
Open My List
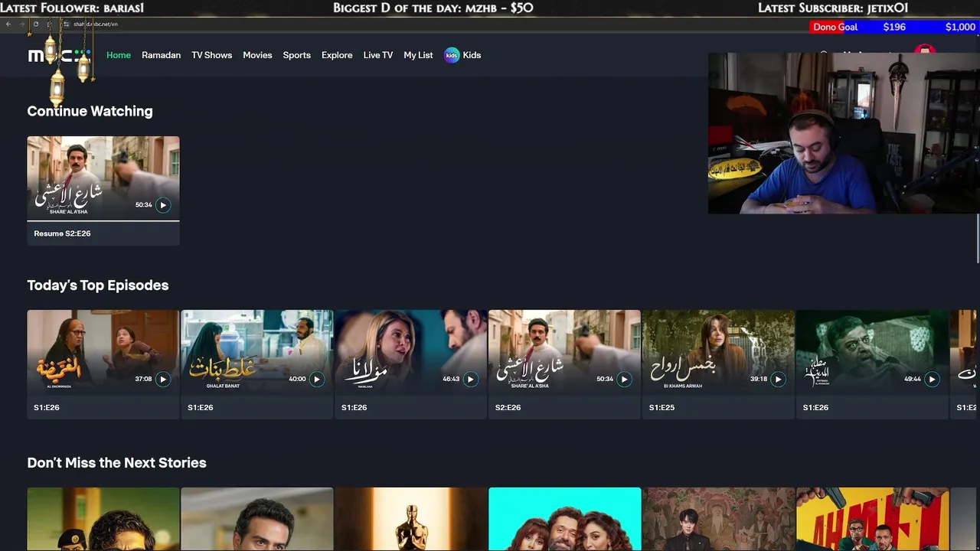click(418, 55)
